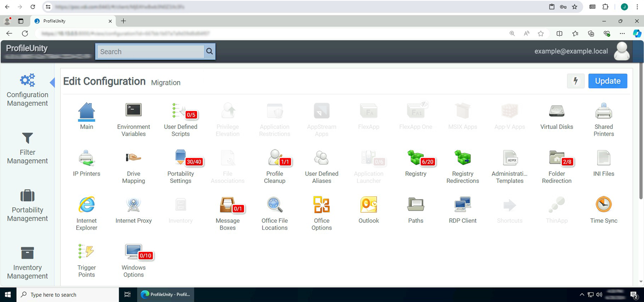This screenshot has width=644, height=302.
Task: Click the lightning bolt quick action button
Action: tap(576, 81)
